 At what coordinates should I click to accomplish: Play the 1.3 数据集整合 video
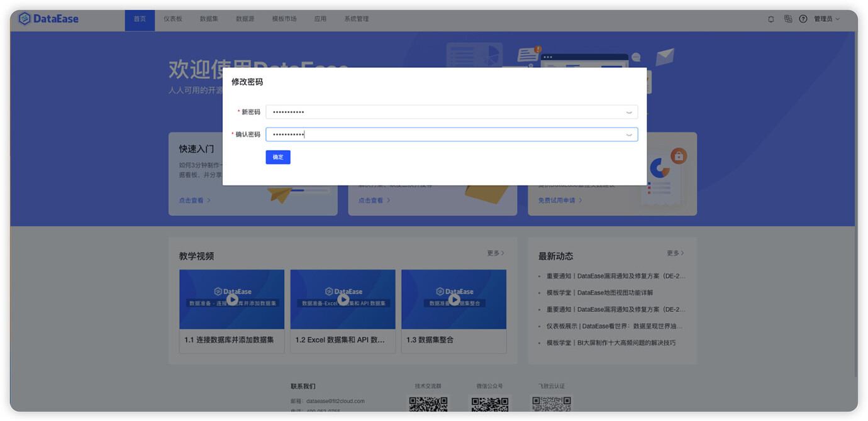click(453, 300)
